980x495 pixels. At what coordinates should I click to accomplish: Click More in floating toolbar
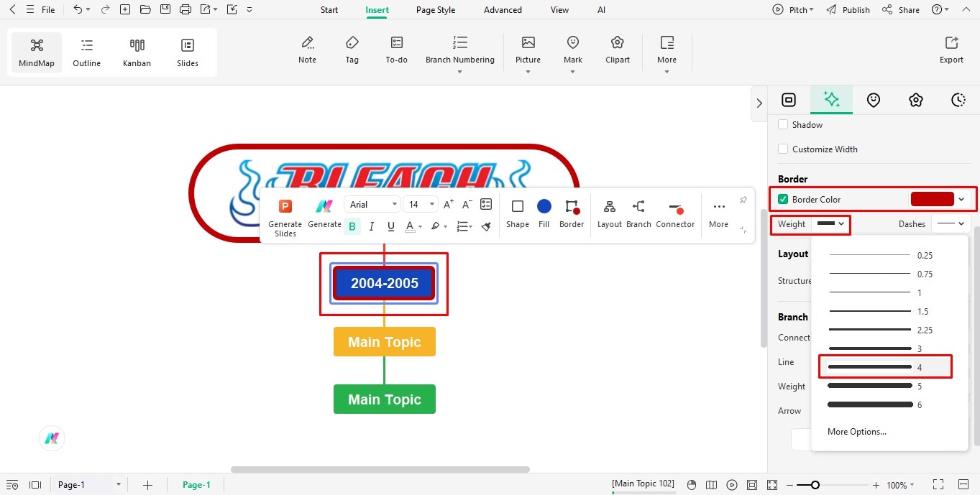pyautogui.click(x=718, y=214)
